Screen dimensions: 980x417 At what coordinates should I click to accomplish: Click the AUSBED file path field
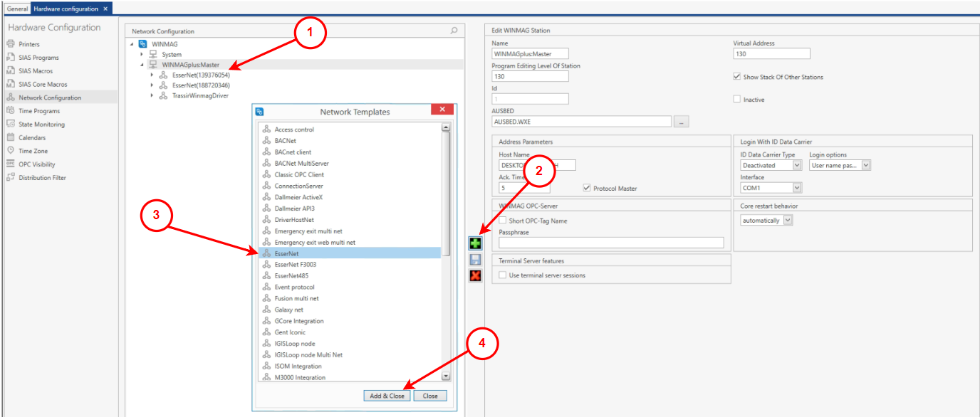coord(582,122)
